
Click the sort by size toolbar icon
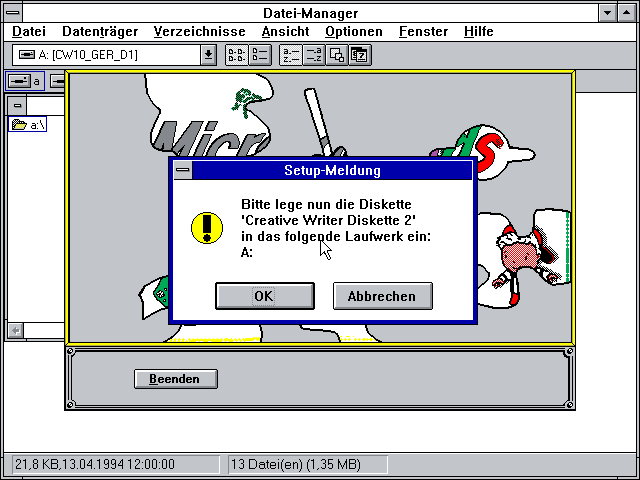(337, 55)
